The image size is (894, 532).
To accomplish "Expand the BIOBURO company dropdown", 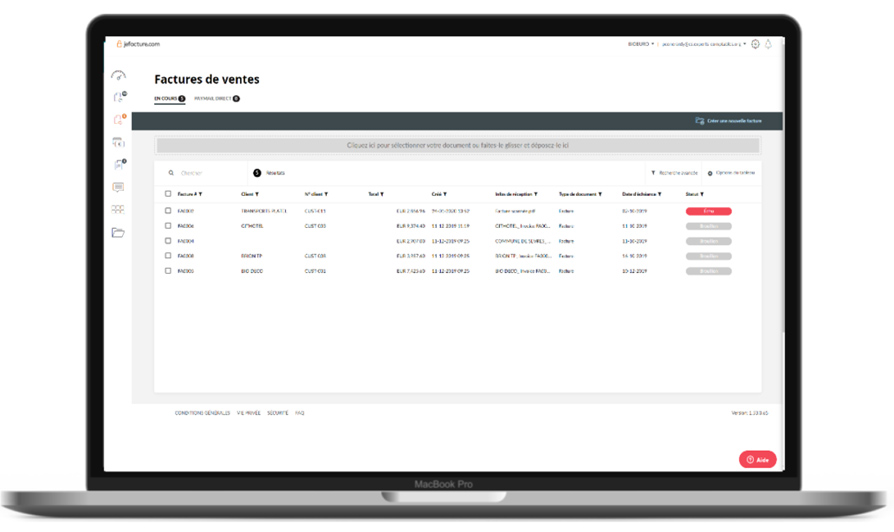I will pos(641,44).
